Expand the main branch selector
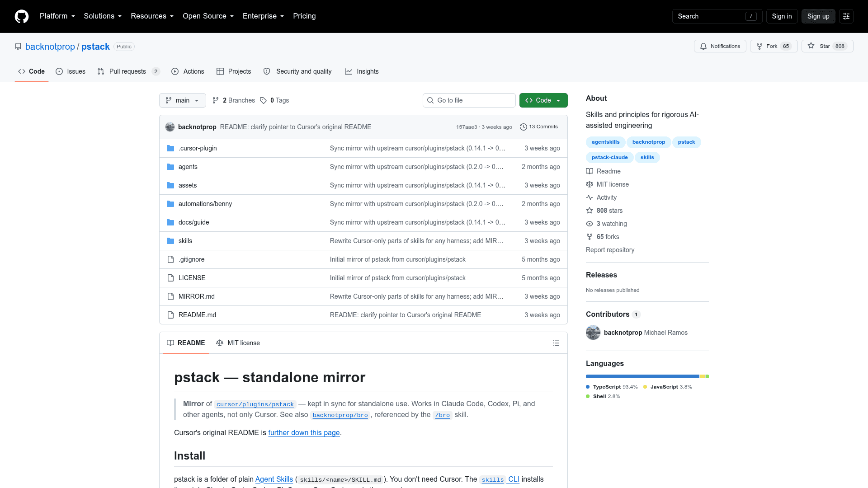 click(x=183, y=100)
